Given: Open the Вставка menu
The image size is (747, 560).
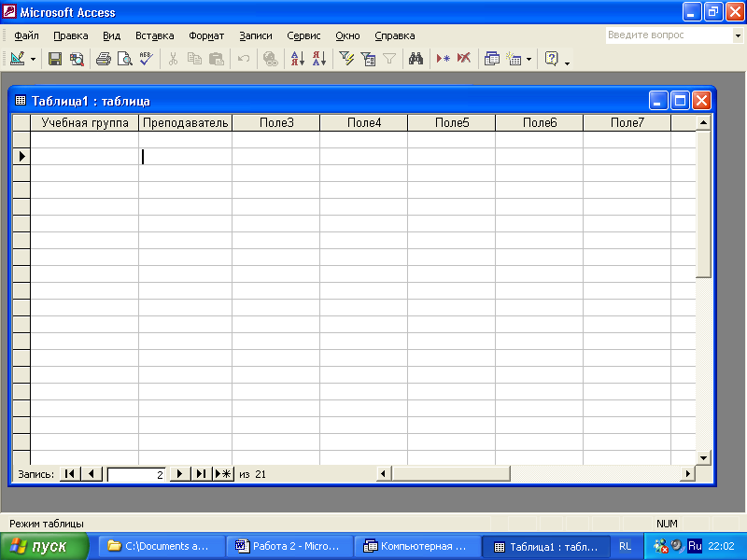Looking at the screenshot, I should 154,35.
